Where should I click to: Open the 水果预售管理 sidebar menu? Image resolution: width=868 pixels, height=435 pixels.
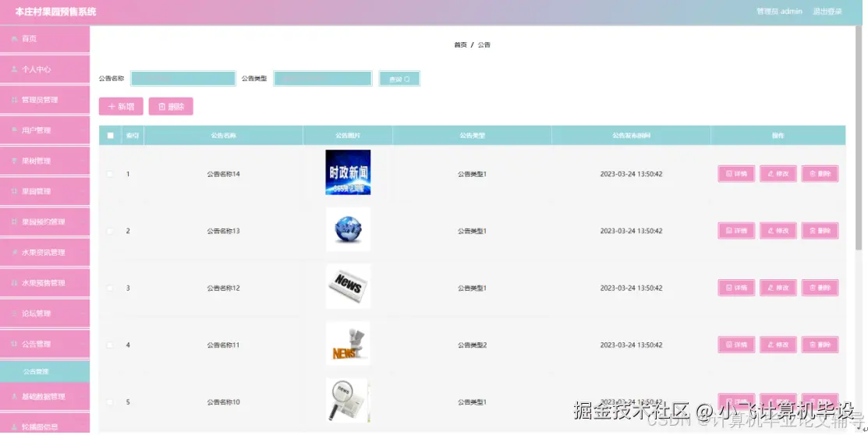pos(44,282)
